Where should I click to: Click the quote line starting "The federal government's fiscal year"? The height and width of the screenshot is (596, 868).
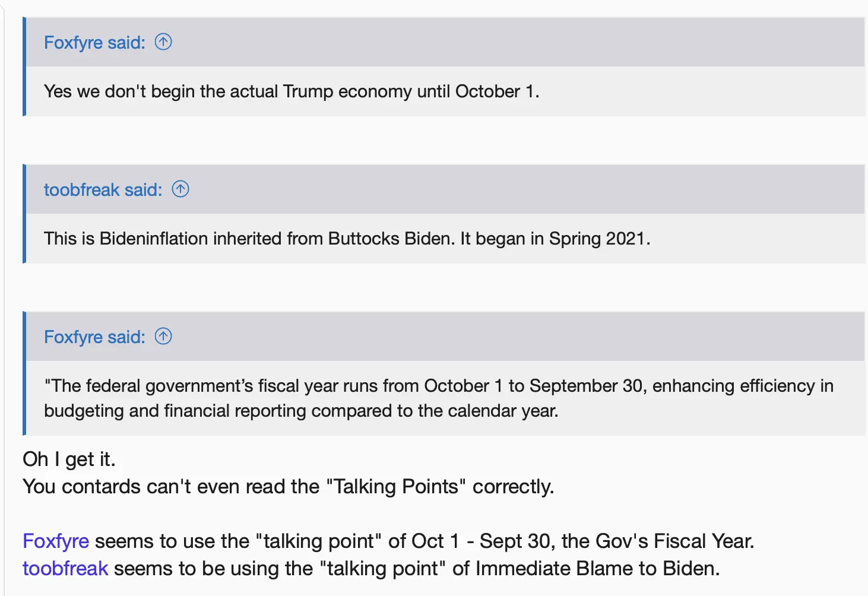click(438, 386)
